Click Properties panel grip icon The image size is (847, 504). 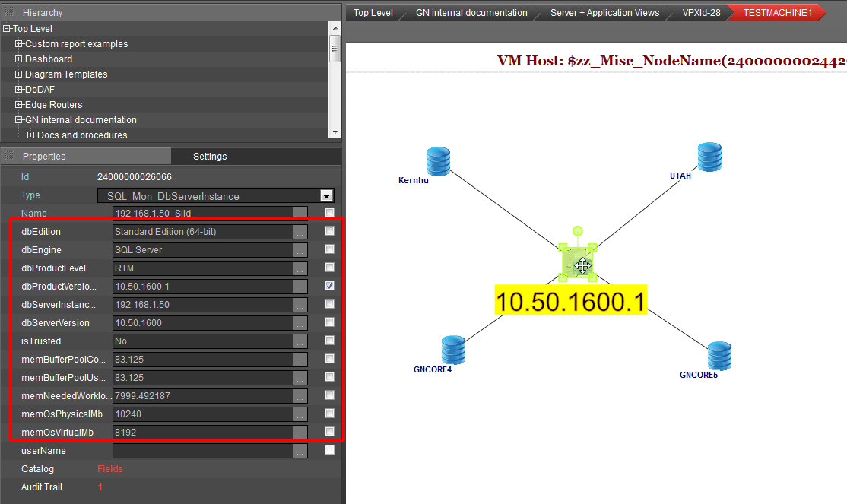tap(10, 156)
